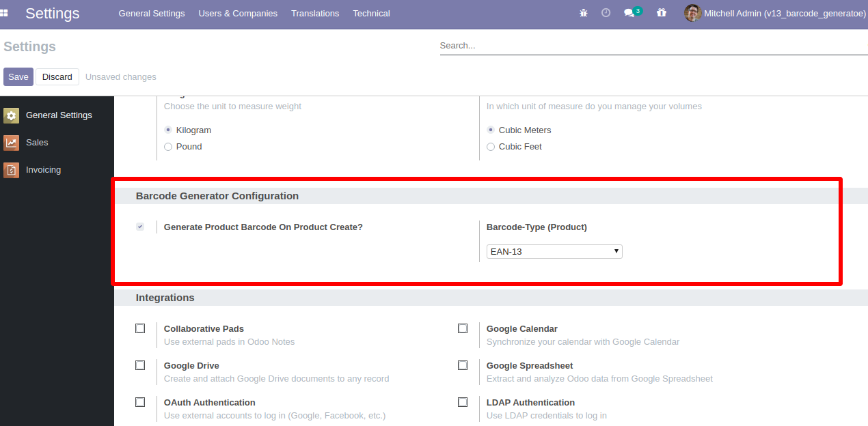868x426 pixels.
Task: Click the Search input field
Action: tap(653, 46)
